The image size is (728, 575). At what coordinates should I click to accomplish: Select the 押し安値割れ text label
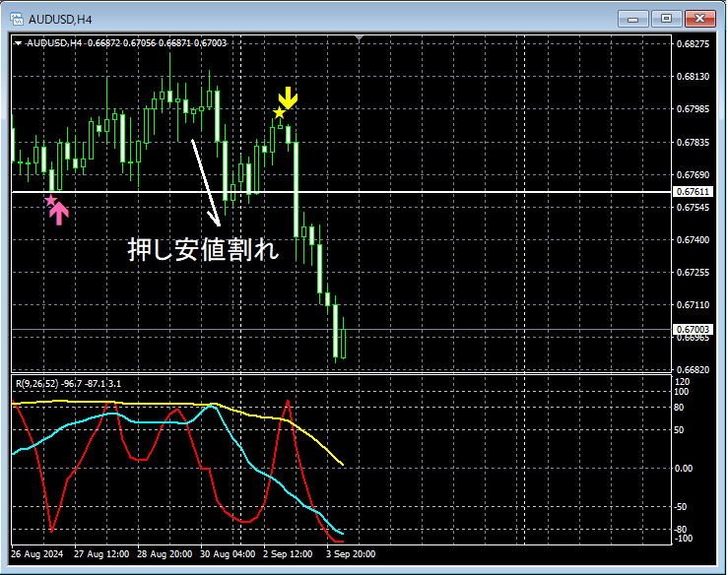(x=203, y=250)
